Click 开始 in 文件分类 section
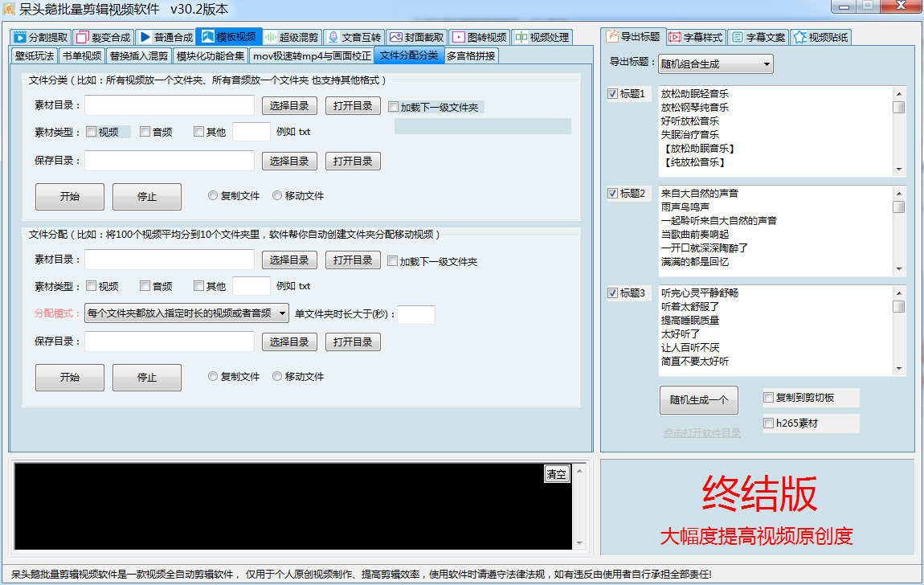The width and height of the screenshot is (924, 585). tap(70, 197)
